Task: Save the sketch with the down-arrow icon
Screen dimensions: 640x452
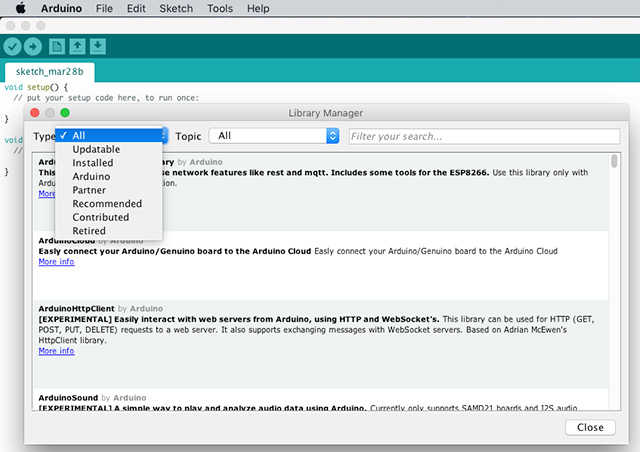Action: pos(98,47)
